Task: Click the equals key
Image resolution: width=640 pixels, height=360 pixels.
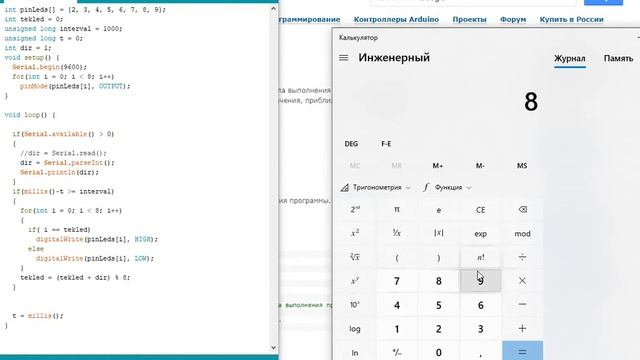Action: click(522, 351)
